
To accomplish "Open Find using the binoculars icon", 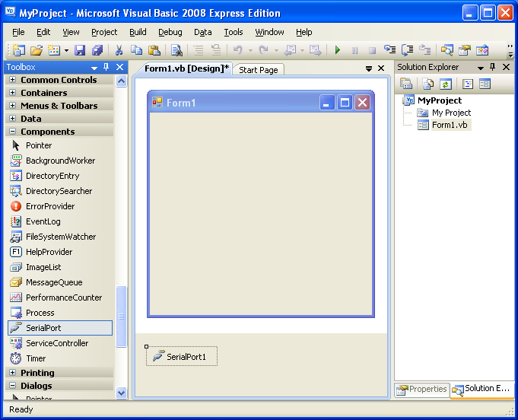I will coord(176,50).
